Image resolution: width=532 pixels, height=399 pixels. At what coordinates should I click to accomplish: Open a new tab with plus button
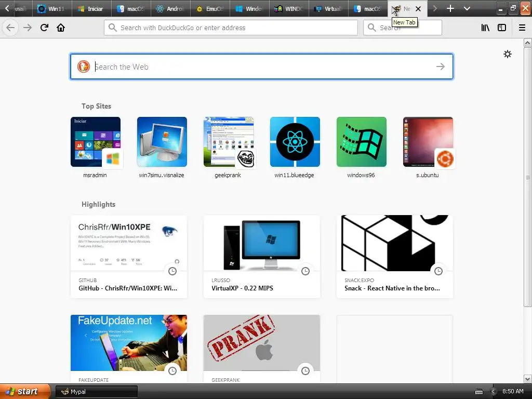point(450,8)
